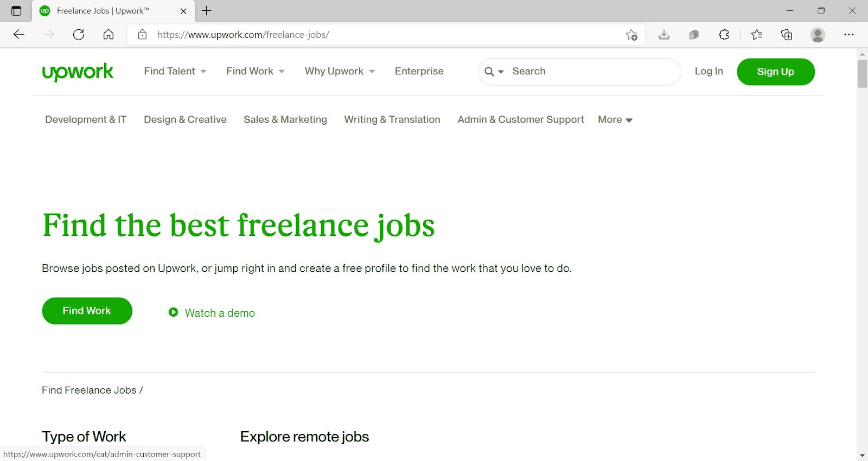Image resolution: width=868 pixels, height=461 pixels.
Task: Click the Log In link
Action: coord(709,71)
